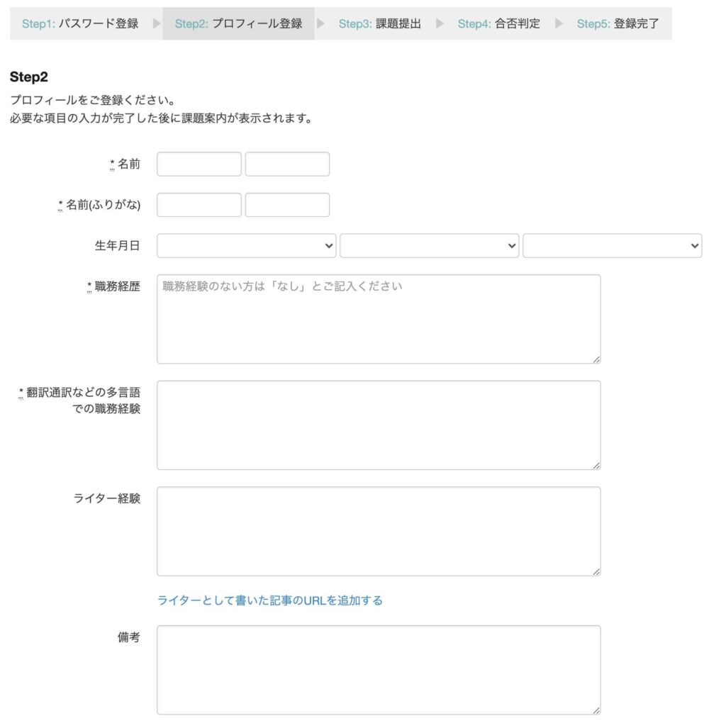Click the required asterisk beside 名前
The image size is (726, 728).
[112, 164]
